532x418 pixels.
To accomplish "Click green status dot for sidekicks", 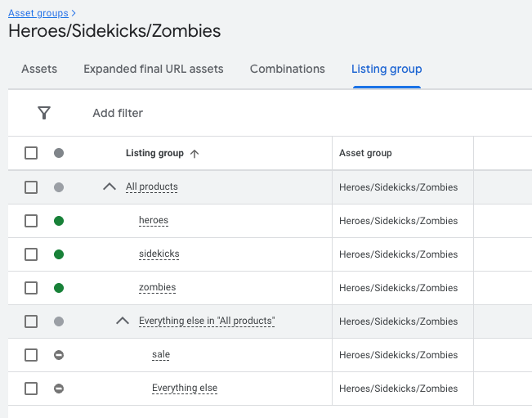I will pos(59,254).
